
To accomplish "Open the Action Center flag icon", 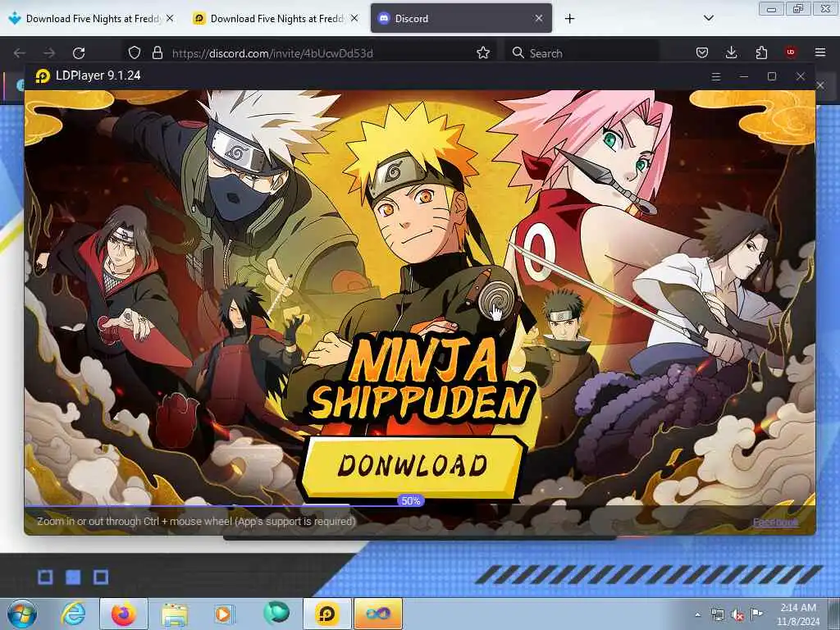I will click(x=756, y=614).
